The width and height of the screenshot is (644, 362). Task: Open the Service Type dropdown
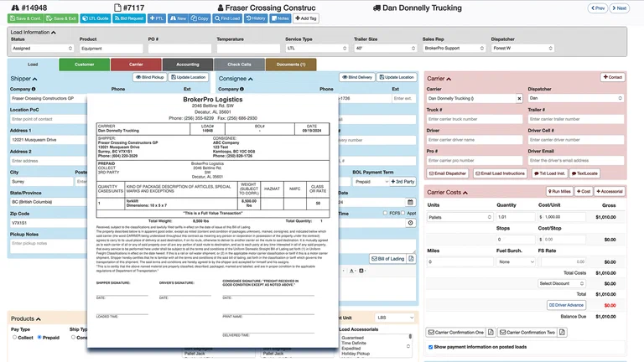pos(317,49)
